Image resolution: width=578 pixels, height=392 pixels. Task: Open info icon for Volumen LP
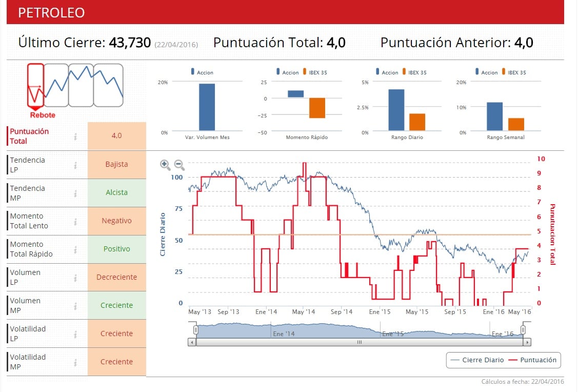point(75,278)
